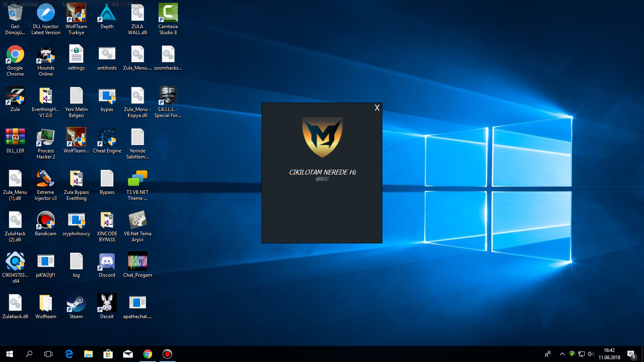Click the Google Chrome desktop shortcut
This screenshot has height=362, width=644.
15,60
